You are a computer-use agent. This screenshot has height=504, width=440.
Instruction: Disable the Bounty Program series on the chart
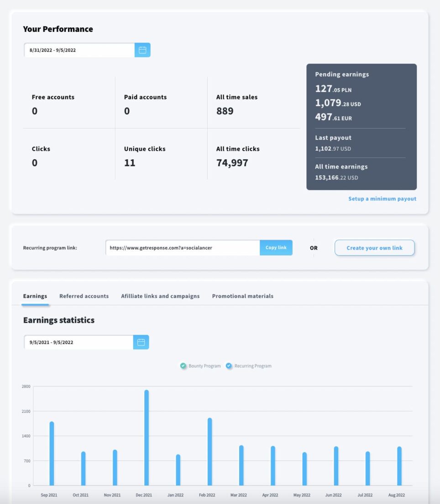coord(183,366)
